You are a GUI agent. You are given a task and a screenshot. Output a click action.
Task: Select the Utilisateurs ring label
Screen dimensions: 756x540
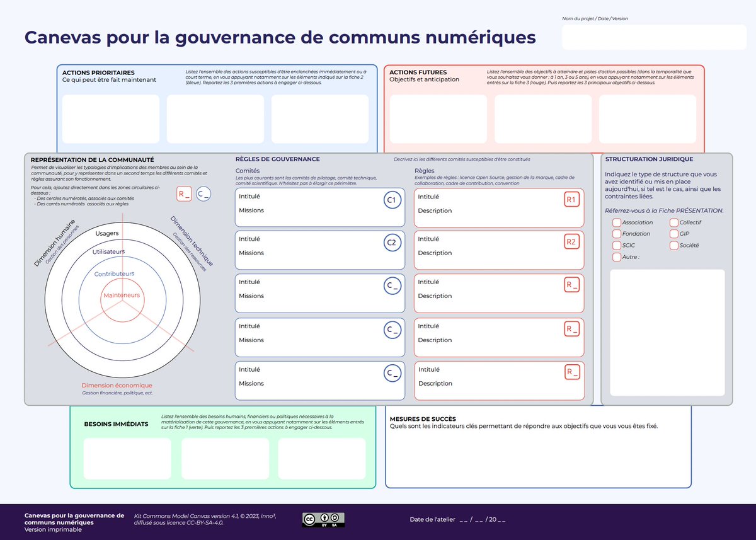(108, 251)
